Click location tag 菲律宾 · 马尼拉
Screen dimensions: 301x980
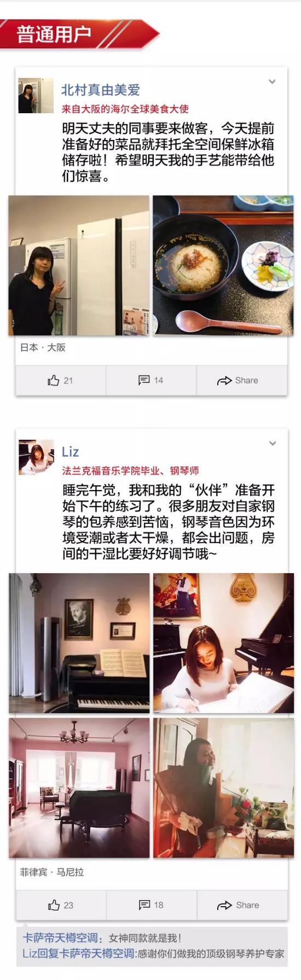coord(52,872)
